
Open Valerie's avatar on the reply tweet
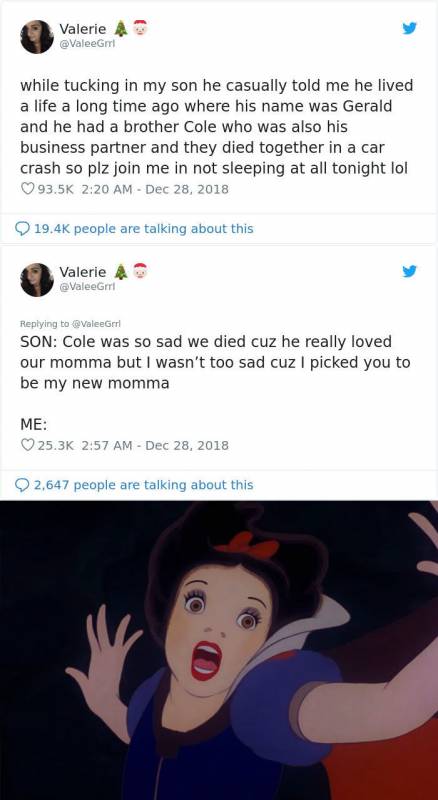(x=37, y=280)
